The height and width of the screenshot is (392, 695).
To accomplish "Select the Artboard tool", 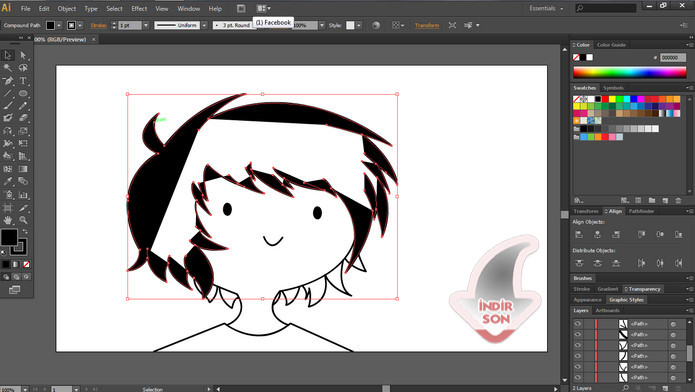I will 8,208.
